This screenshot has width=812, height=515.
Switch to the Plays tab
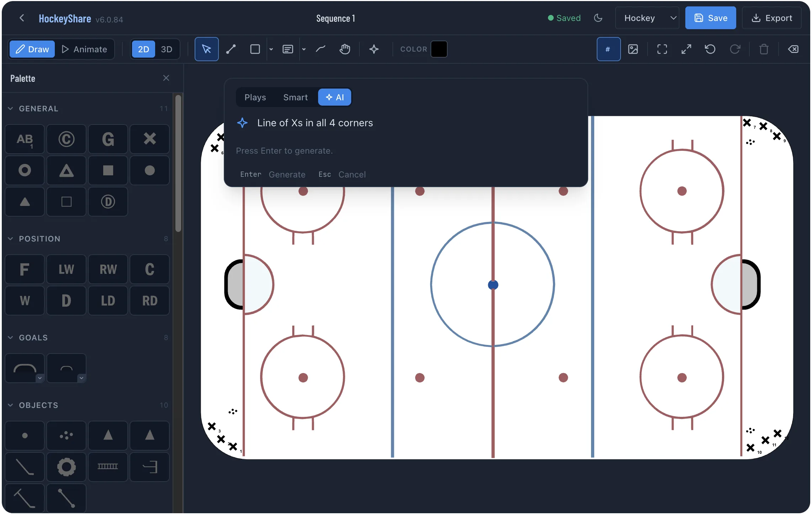255,97
